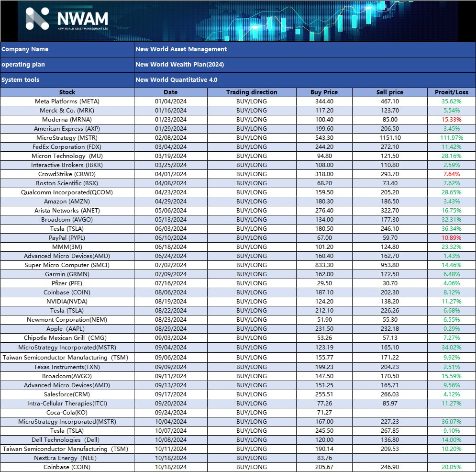The width and height of the screenshot is (476, 472).
Task: Click the 'PayPal (PYPL)' stock cell
Action: (67, 238)
